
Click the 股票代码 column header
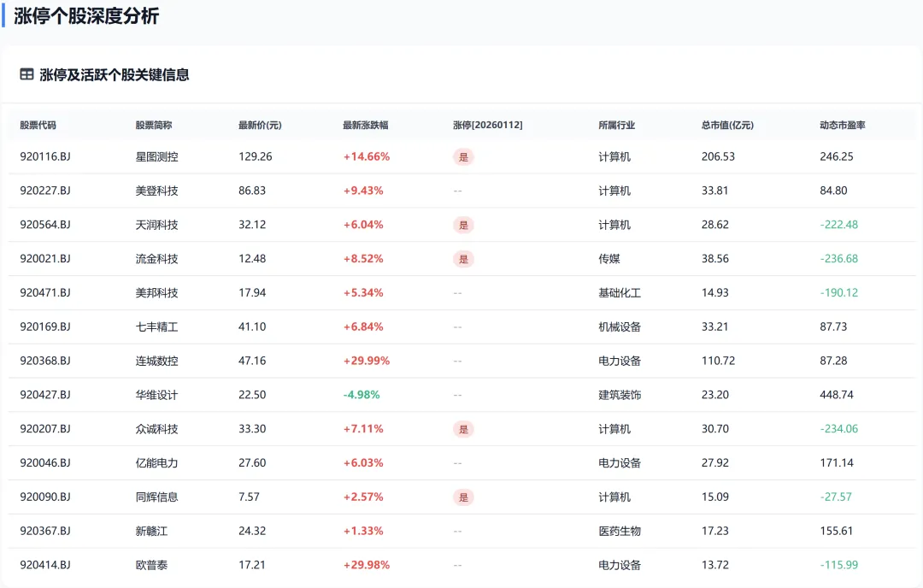(x=38, y=125)
